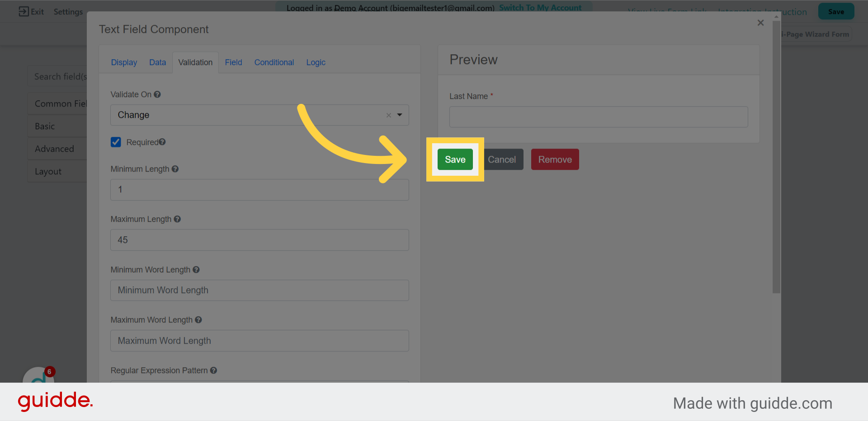Click the green Save button in the dialog
The height and width of the screenshot is (421, 868).
tap(455, 159)
